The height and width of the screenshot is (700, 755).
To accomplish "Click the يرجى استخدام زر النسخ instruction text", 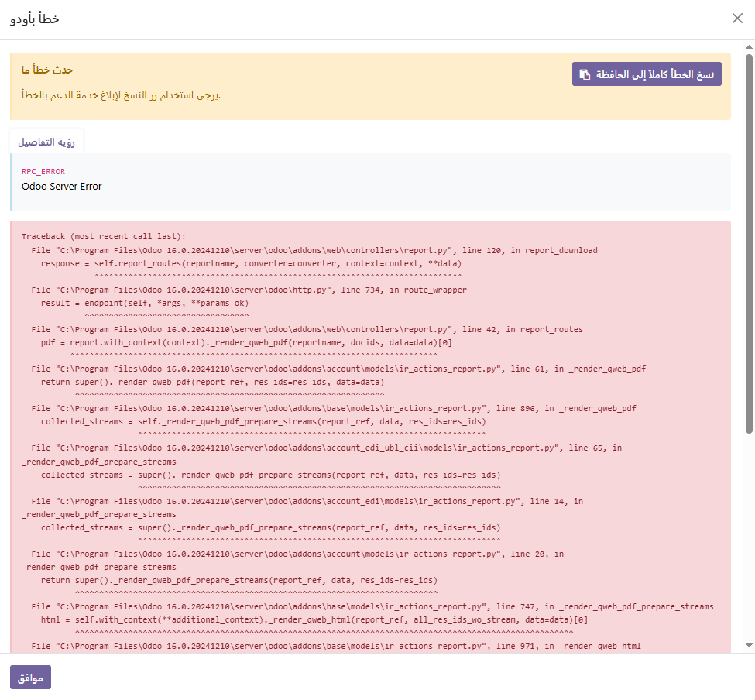I will pyautogui.click(x=121, y=94).
